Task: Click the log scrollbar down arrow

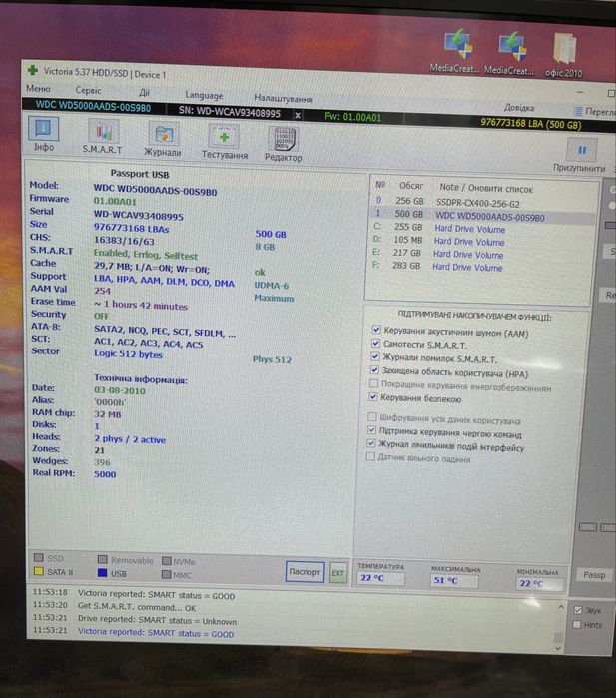Action: [558, 648]
